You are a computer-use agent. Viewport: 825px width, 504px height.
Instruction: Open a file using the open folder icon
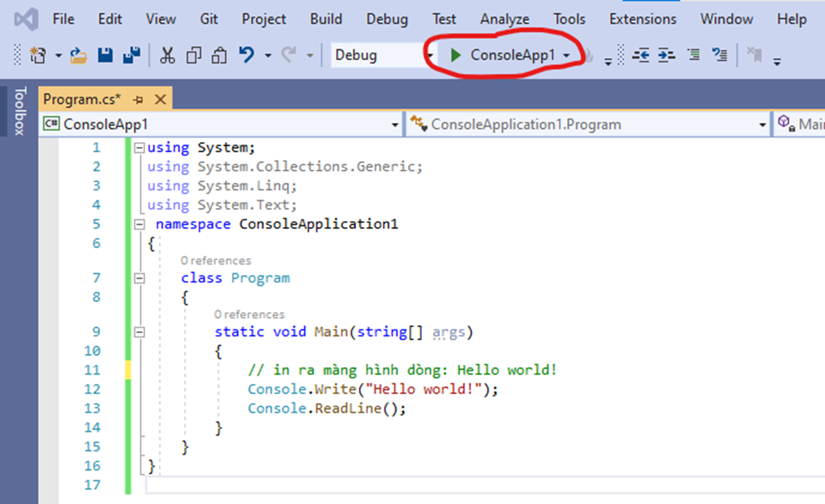[x=80, y=55]
